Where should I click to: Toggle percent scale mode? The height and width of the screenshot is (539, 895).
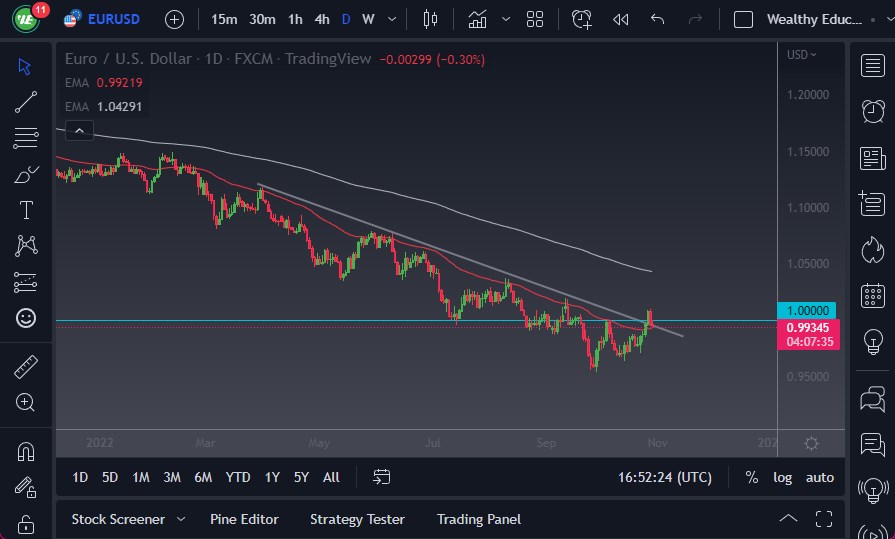click(x=751, y=477)
